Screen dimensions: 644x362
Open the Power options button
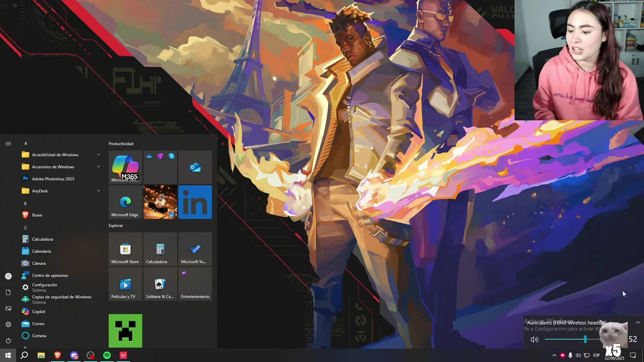point(8,340)
